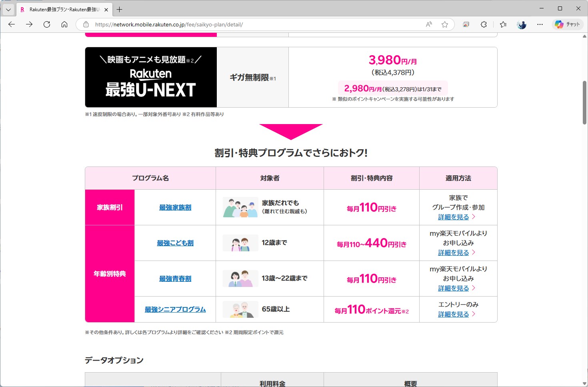This screenshot has height=387, width=588.
Task: View details for 最強こども割
Action: [454, 253]
